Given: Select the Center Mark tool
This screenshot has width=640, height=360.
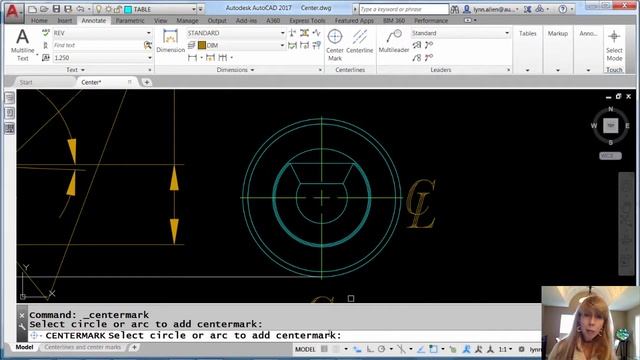Looking at the screenshot, I should [335, 45].
